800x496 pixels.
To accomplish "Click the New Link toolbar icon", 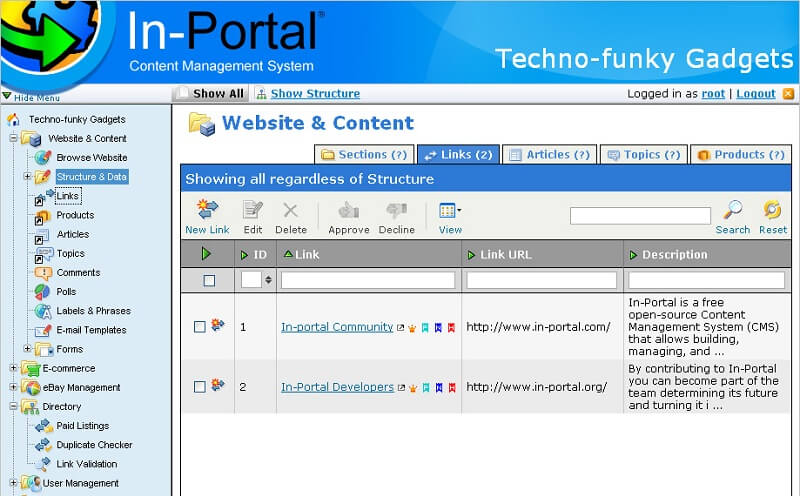I will (x=208, y=209).
